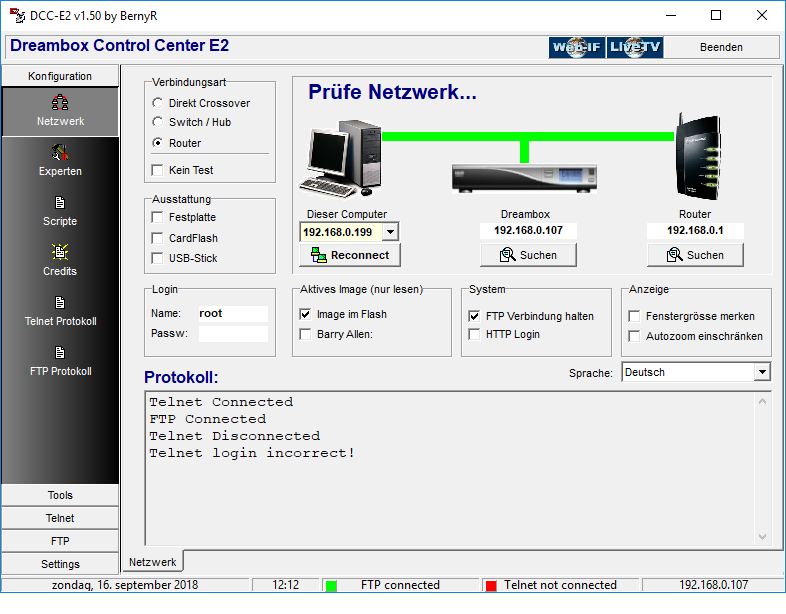Screen dimensions: 786x614
Task: Open the Settings sidebar section
Action: point(60,564)
